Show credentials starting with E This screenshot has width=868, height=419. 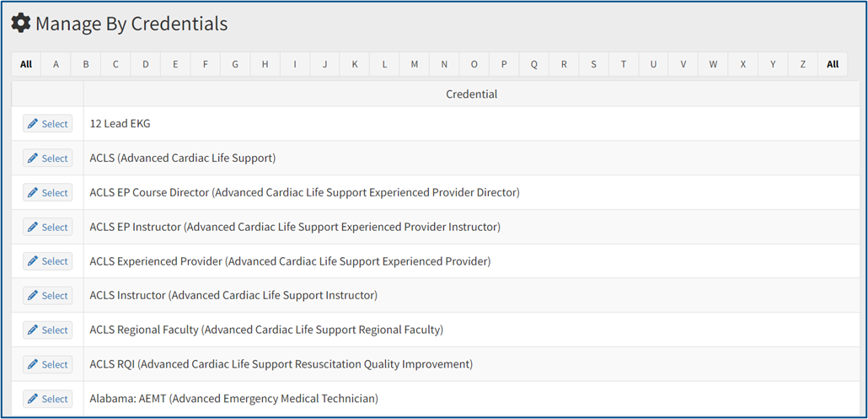(x=175, y=64)
